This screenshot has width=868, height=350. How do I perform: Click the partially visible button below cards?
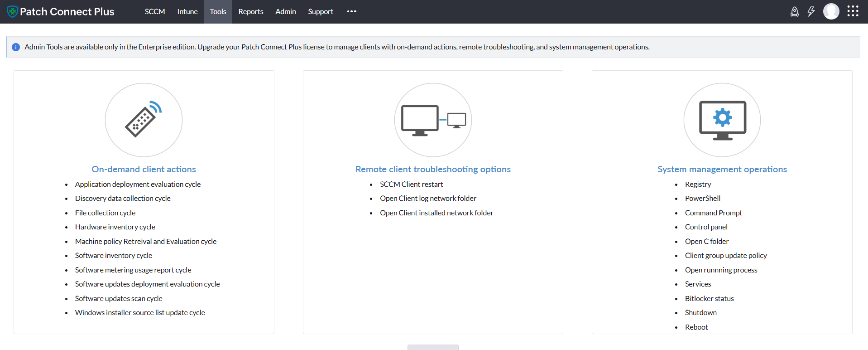point(433,347)
